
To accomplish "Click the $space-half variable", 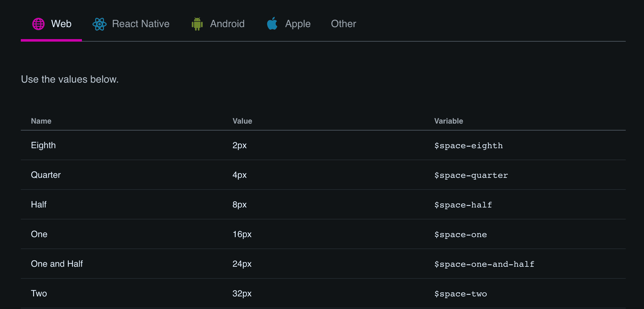I will 463,205.
